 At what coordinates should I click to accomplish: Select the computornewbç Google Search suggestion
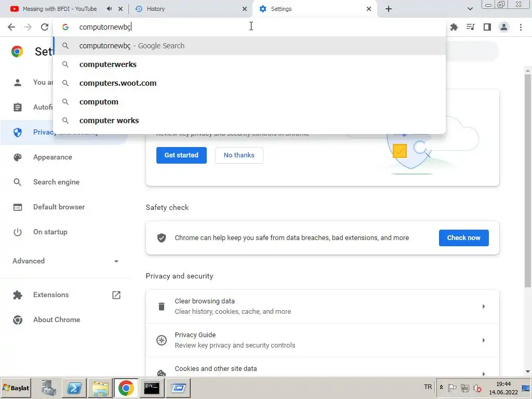click(x=249, y=46)
